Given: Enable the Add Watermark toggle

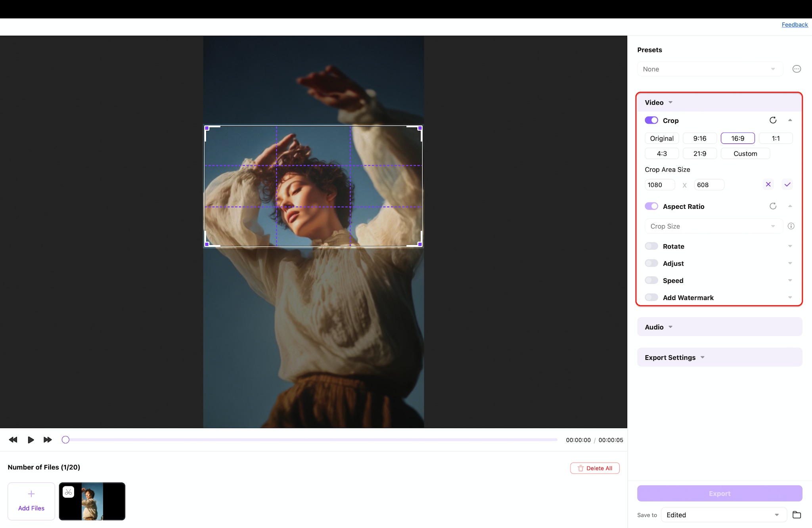Looking at the screenshot, I should [651, 297].
